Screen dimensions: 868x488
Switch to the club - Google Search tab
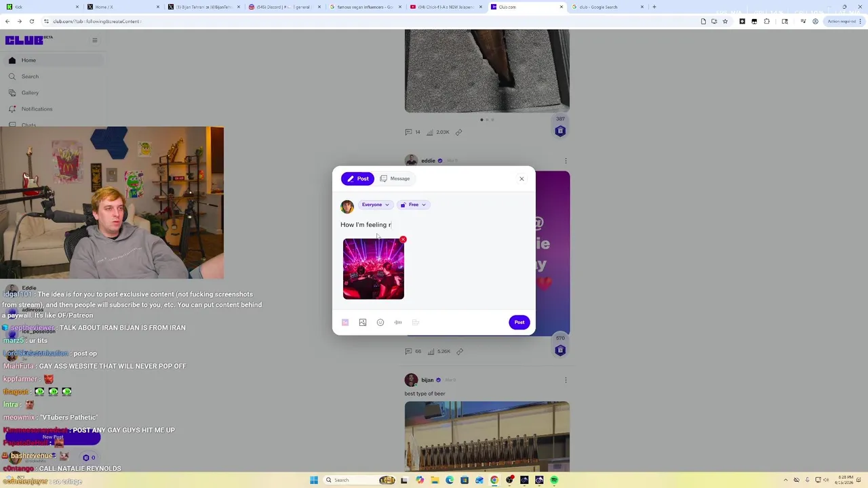(x=608, y=7)
